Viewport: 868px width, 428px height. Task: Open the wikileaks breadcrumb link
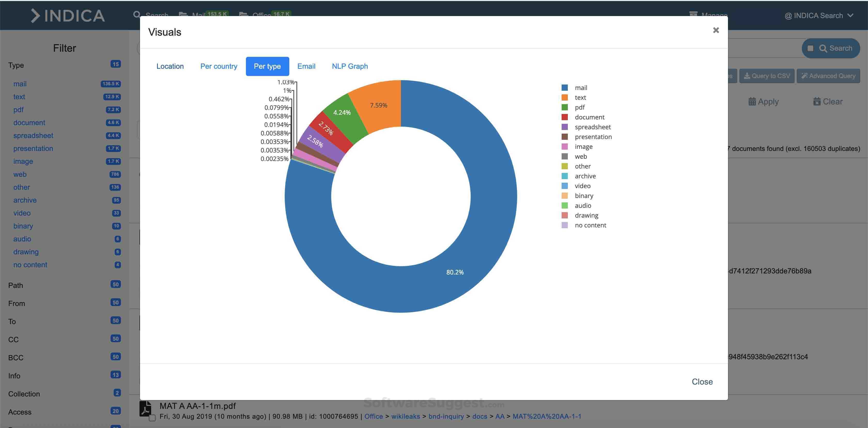point(405,417)
